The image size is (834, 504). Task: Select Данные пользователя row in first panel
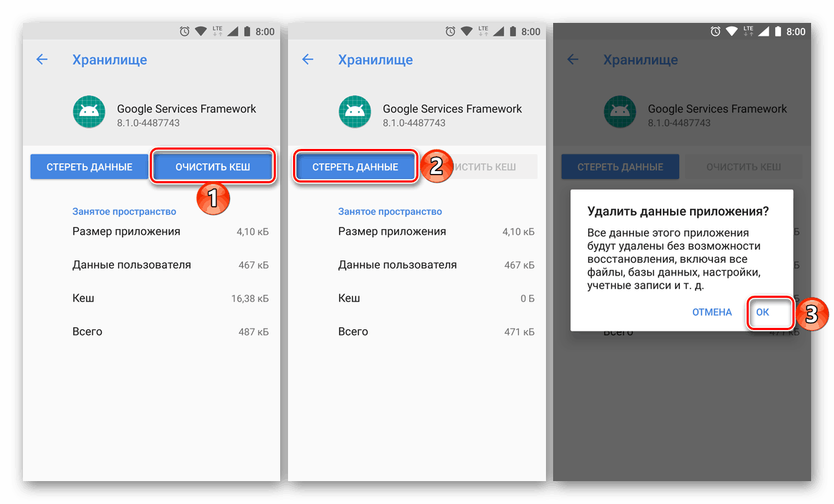pyautogui.click(x=171, y=265)
